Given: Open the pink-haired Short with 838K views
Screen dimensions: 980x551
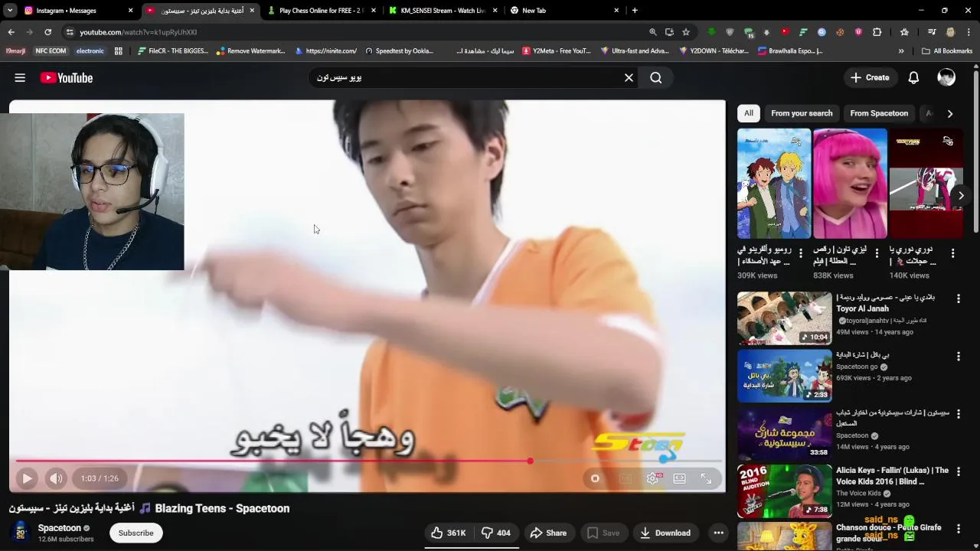Looking at the screenshot, I should tap(850, 184).
